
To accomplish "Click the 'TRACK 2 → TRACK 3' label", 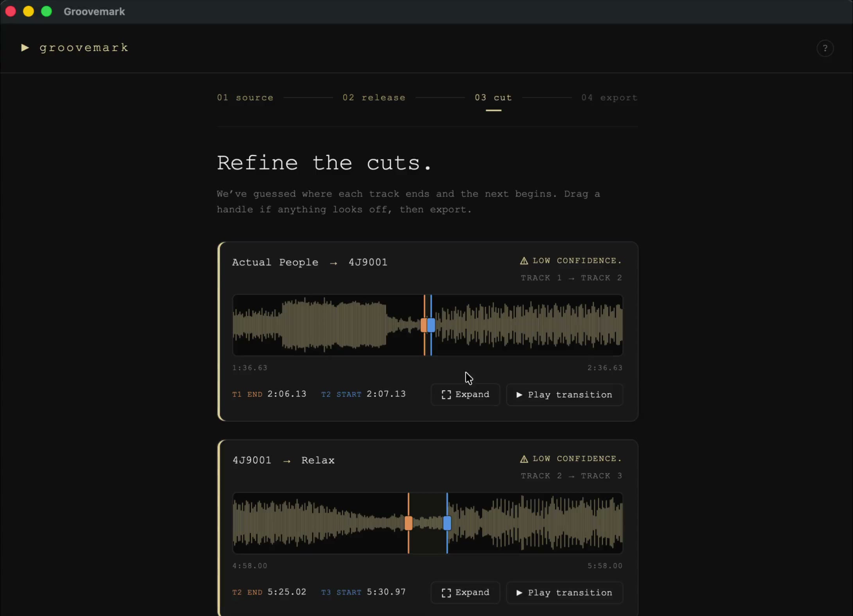I will pyautogui.click(x=571, y=476).
